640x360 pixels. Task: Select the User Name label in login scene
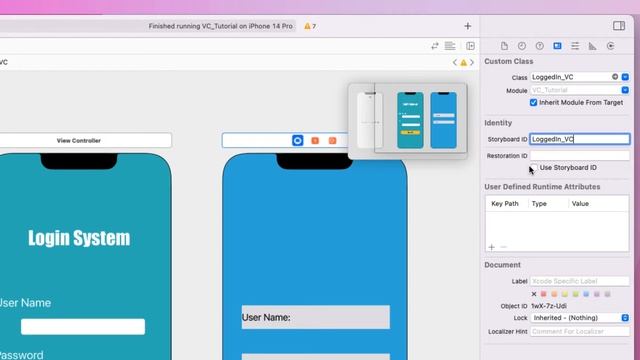coord(25,303)
